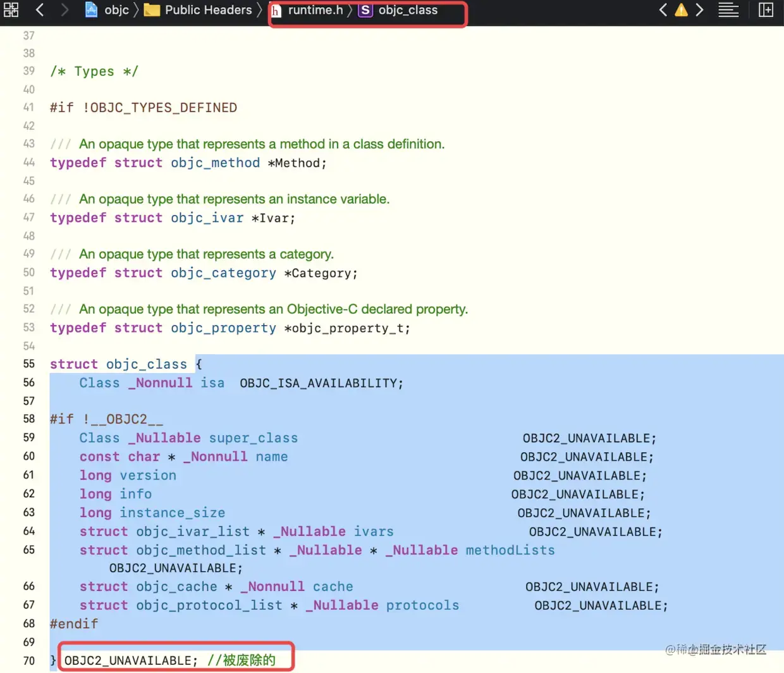
Task: Click '#if !__OBJC2__' directive
Action: coord(107,419)
